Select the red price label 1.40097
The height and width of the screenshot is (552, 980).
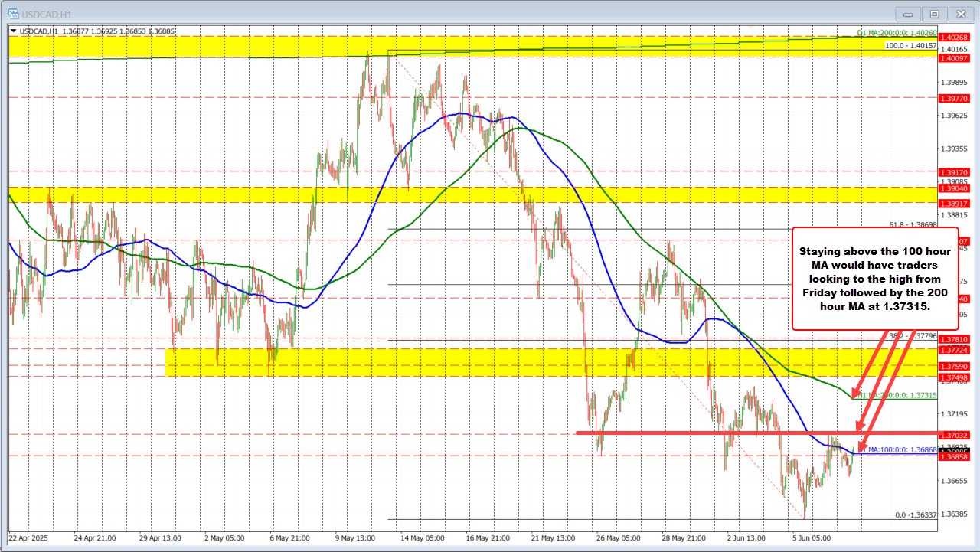956,59
